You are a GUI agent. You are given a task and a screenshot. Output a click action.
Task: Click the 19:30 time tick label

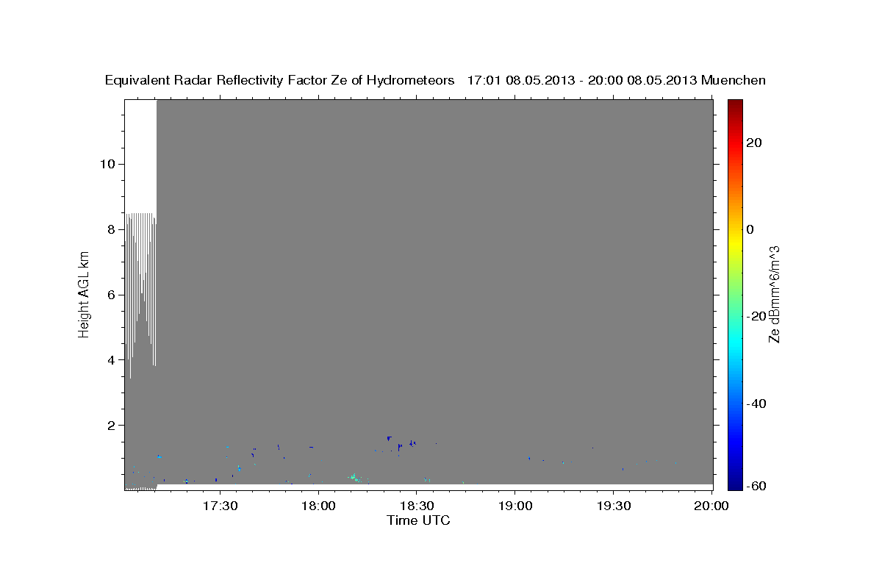pos(613,506)
